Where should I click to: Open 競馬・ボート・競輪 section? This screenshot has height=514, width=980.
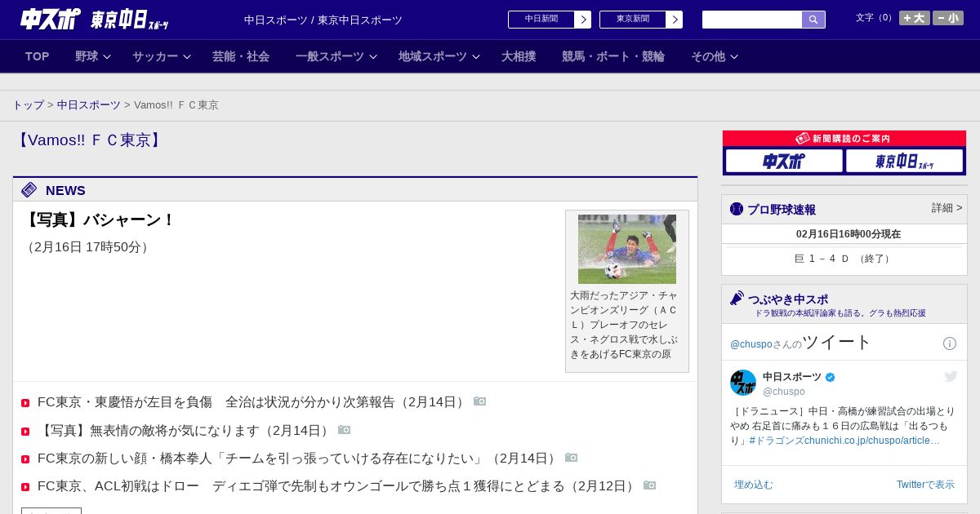pyautogui.click(x=613, y=56)
